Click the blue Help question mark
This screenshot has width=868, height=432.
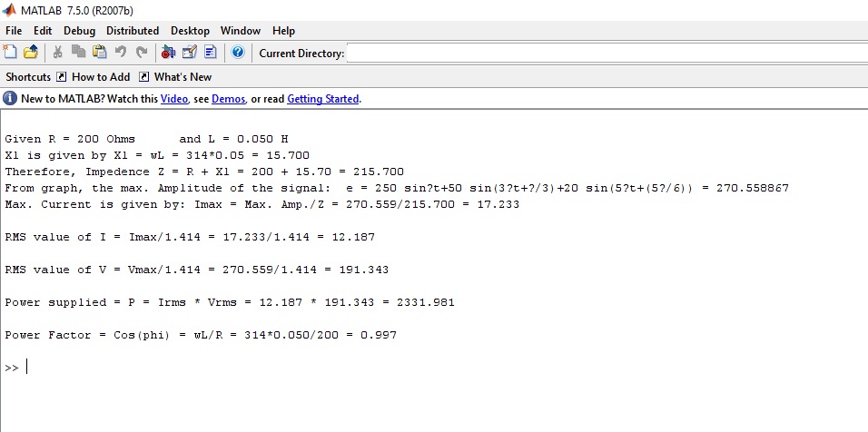[237, 53]
